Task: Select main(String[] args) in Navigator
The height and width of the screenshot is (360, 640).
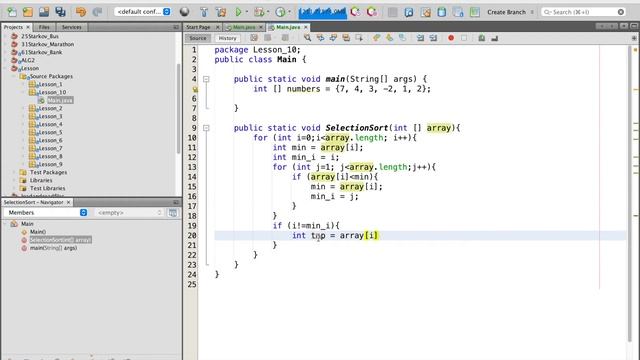Action: (53, 248)
